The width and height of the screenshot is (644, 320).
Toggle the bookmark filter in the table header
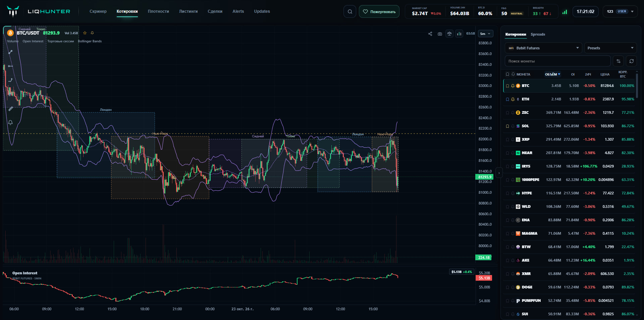pos(507,74)
